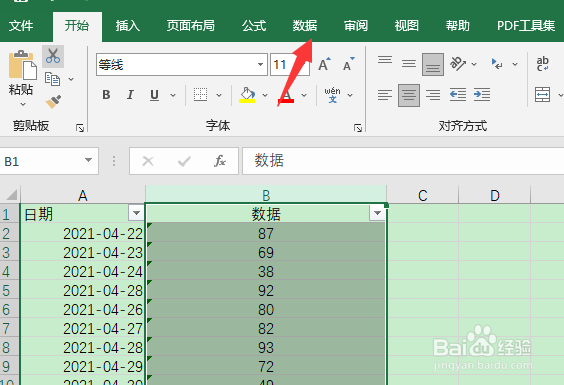Toggle bottom vertical alignment

coord(433,64)
